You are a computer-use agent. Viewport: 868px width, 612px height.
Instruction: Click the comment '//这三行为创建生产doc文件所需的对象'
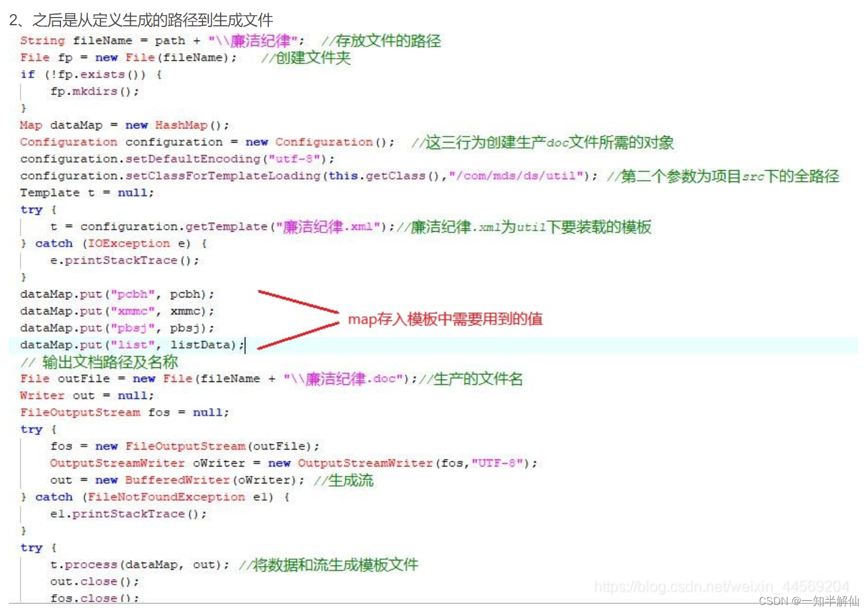click(x=542, y=142)
